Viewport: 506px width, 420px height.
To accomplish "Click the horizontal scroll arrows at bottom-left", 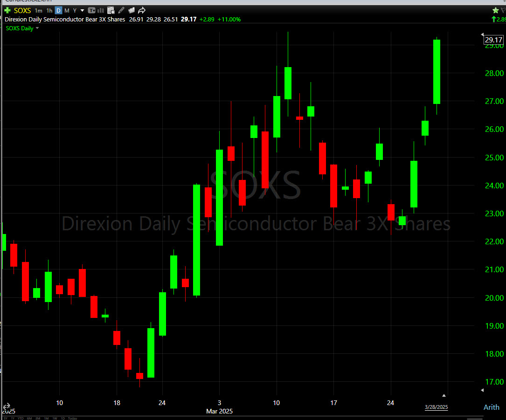I will point(7,406).
